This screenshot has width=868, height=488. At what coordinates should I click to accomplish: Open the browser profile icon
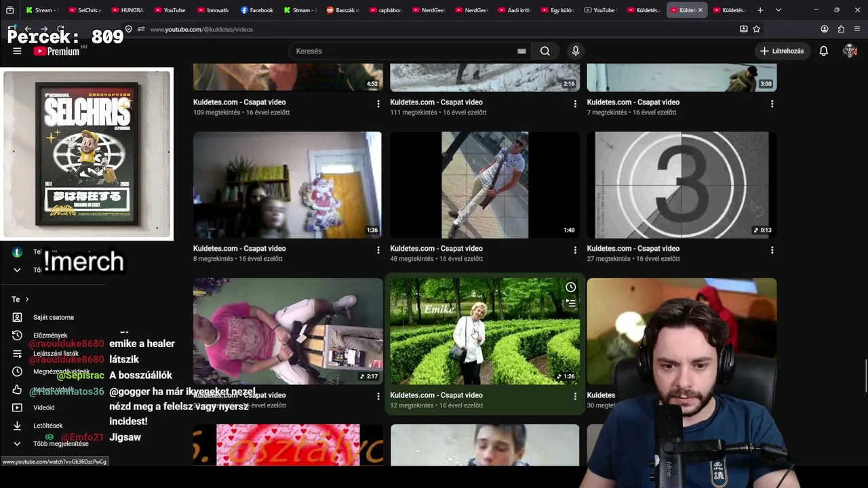click(825, 29)
